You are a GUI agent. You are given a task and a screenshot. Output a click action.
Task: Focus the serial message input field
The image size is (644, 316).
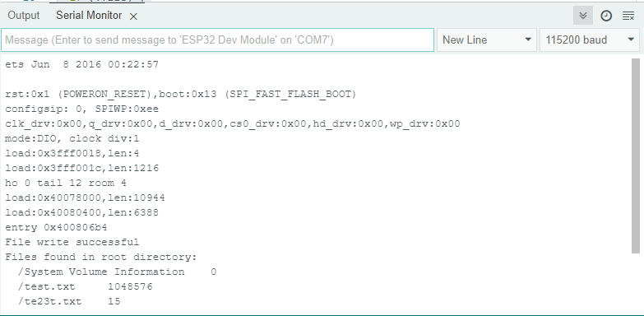click(x=217, y=39)
